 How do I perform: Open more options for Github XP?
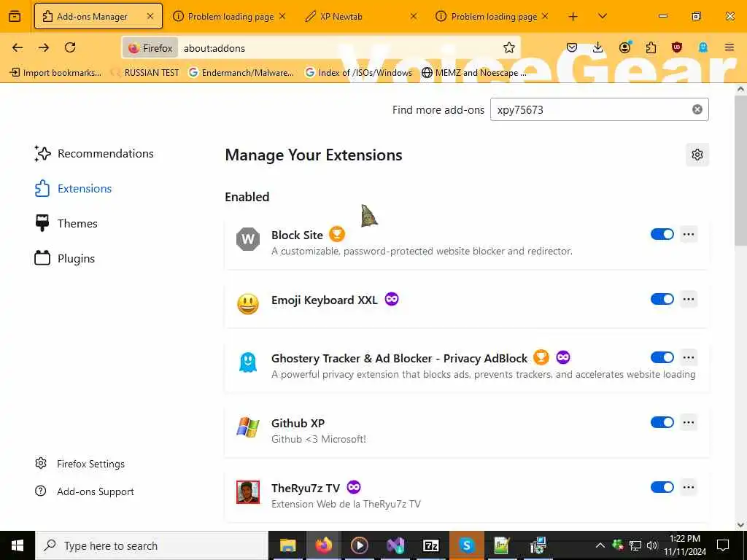(689, 422)
